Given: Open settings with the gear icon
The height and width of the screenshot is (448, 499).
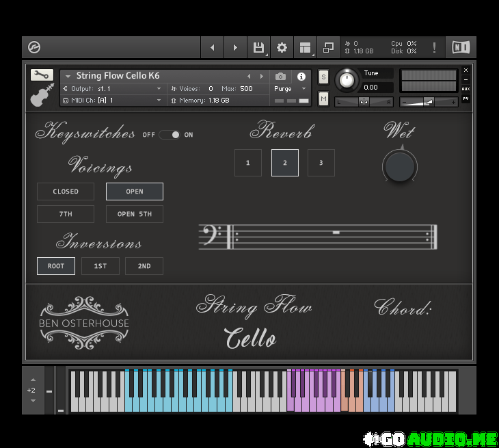Looking at the screenshot, I should click(282, 47).
